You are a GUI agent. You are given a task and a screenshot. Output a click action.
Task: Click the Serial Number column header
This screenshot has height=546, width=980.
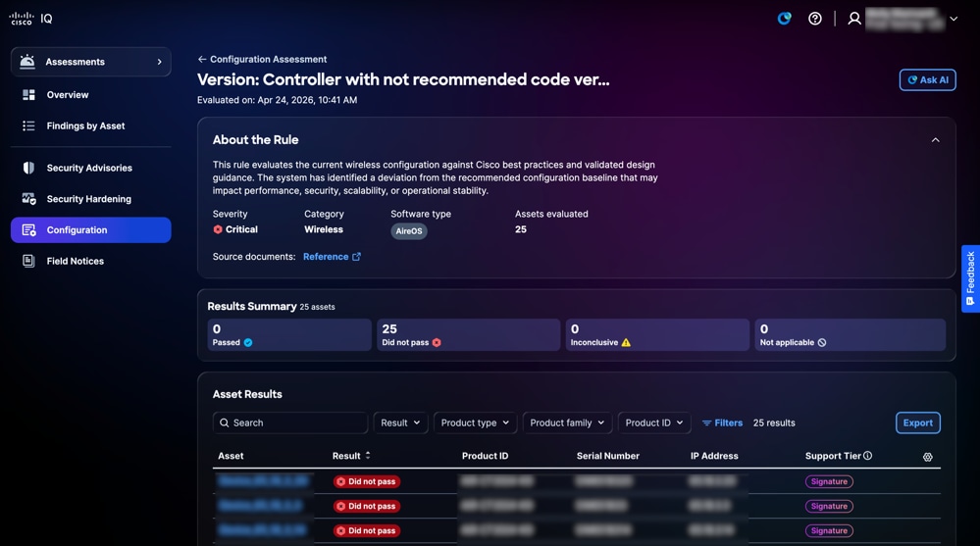point(607,456)
